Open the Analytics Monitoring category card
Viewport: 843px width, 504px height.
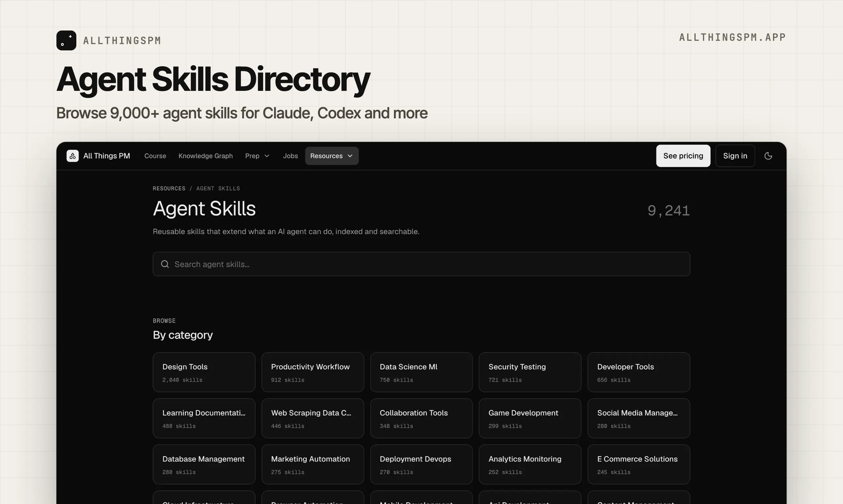[x=530, y=465]
